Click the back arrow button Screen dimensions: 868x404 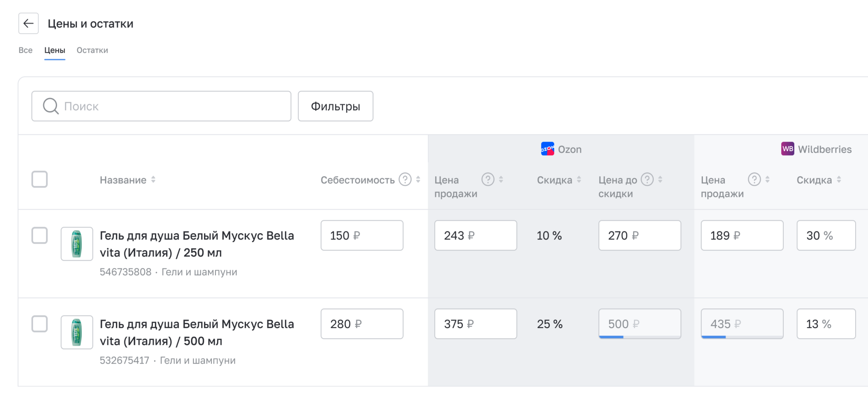(28, 23)
